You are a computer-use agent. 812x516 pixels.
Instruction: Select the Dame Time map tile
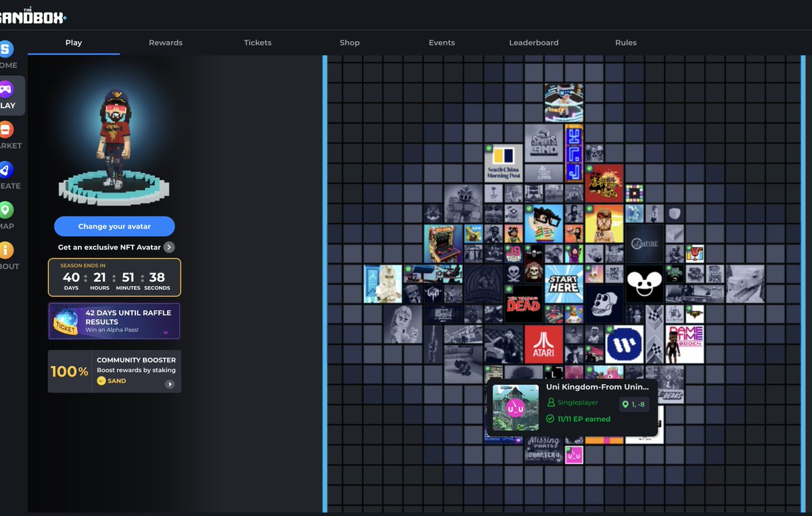pos(685,344)
